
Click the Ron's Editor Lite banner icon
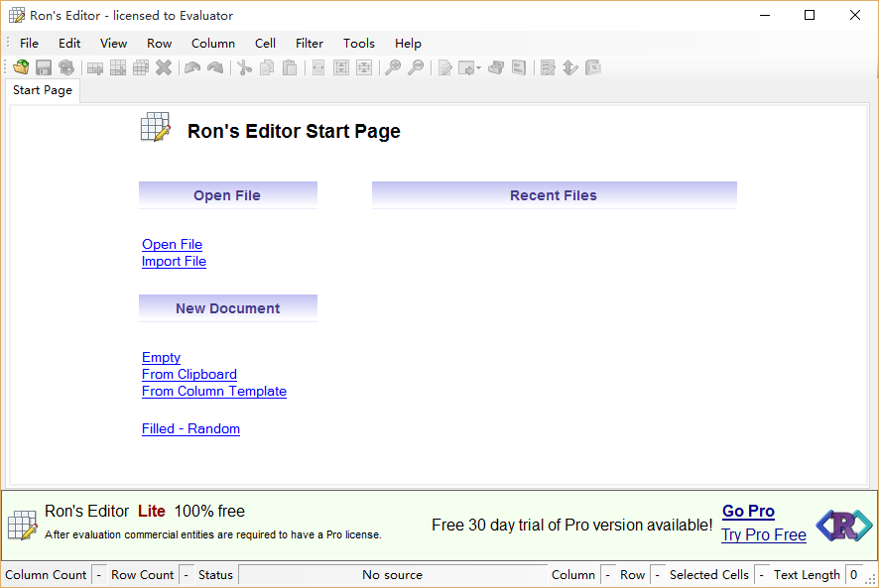(23, 526)
